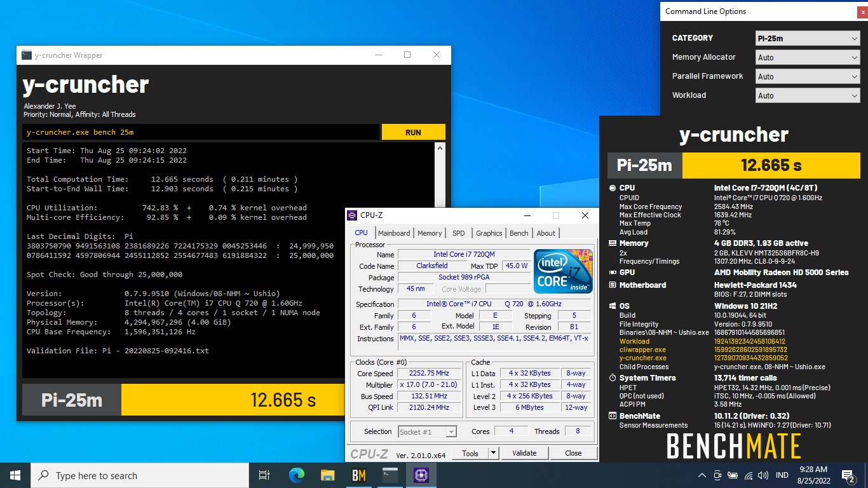Click the OS Windows section icon

(x=612, y=306)
